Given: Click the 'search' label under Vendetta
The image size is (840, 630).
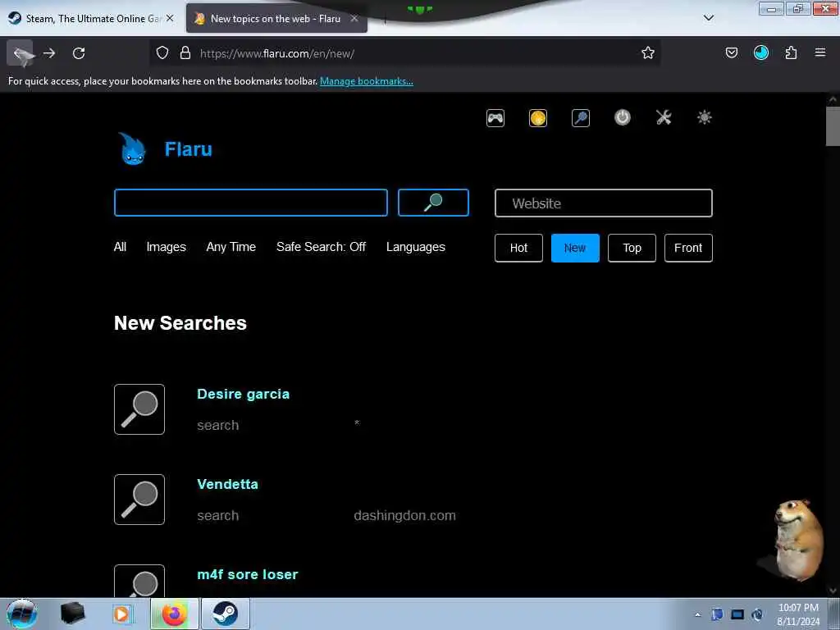Looking at the screenshot, I should pos(217,515).
